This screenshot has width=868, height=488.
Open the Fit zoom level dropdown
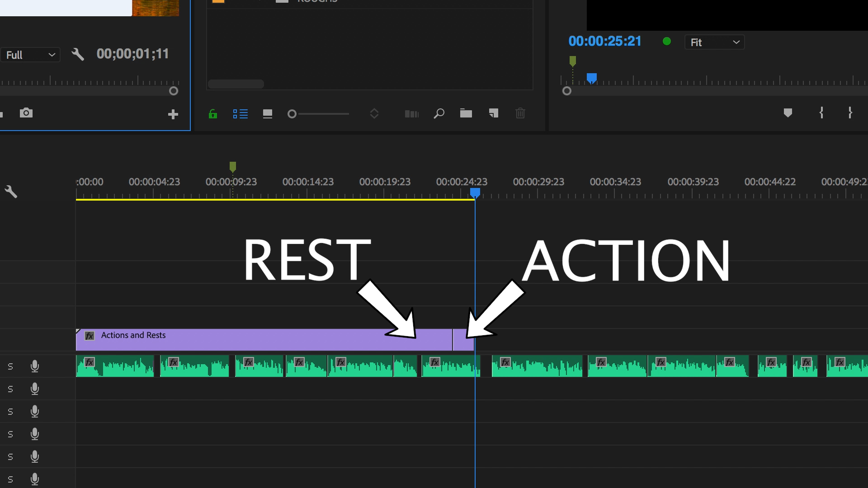714,42
